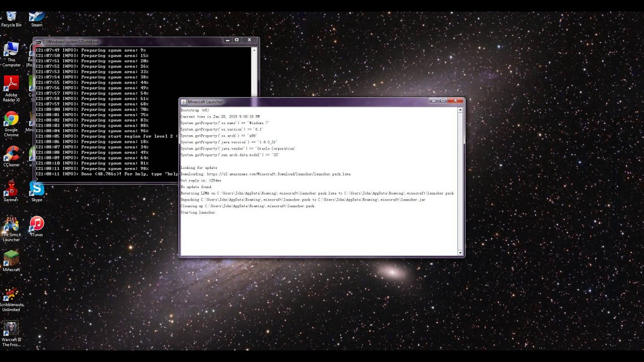Launch Skype from the desktop
This screenshot has width=644, height=362.
37,191
